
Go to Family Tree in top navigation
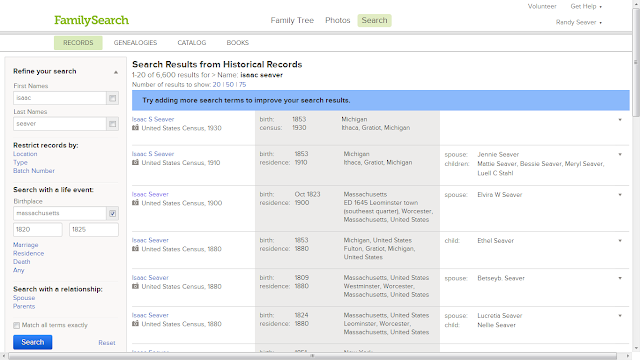tap(292, 20)
